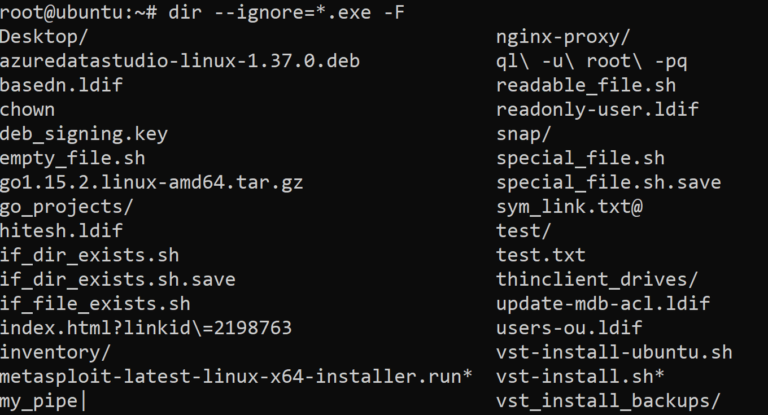Select vst-install-ubuntu.sh script name
This screenshot has width=768, height=415.
click(x=614, y=353)
